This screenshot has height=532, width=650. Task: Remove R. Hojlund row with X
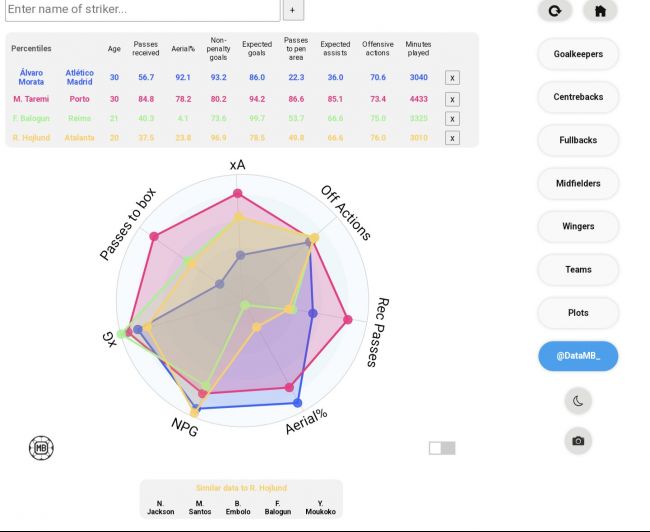452,138
